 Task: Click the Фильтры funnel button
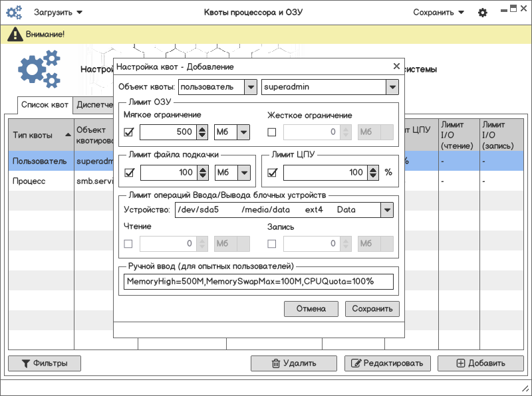coord(45,363)
